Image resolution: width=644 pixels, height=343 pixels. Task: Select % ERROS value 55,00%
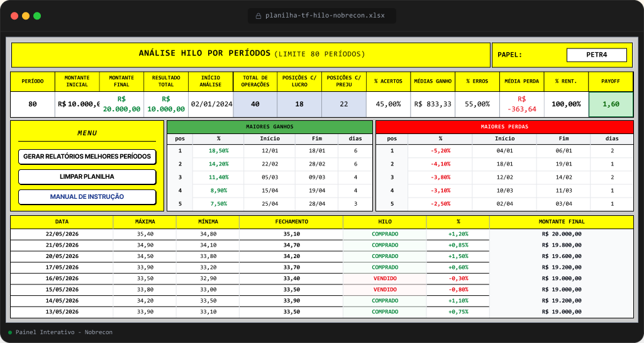477,104
